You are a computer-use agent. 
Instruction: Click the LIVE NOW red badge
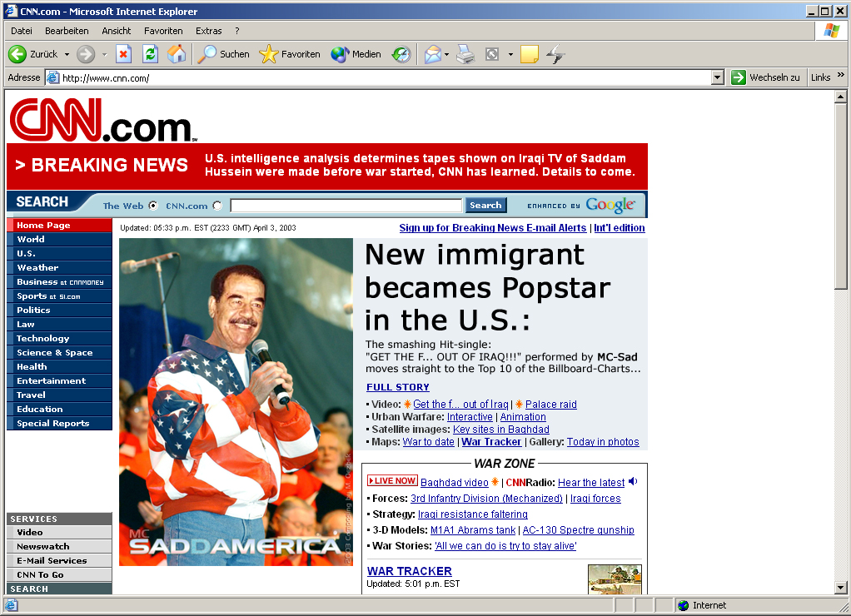tap(392, 481)
